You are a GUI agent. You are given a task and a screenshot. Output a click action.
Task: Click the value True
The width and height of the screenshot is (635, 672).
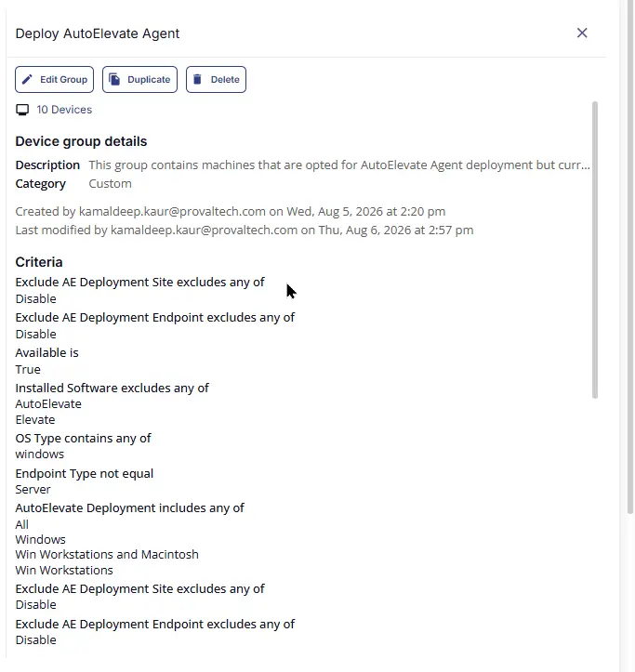point(28,369)
